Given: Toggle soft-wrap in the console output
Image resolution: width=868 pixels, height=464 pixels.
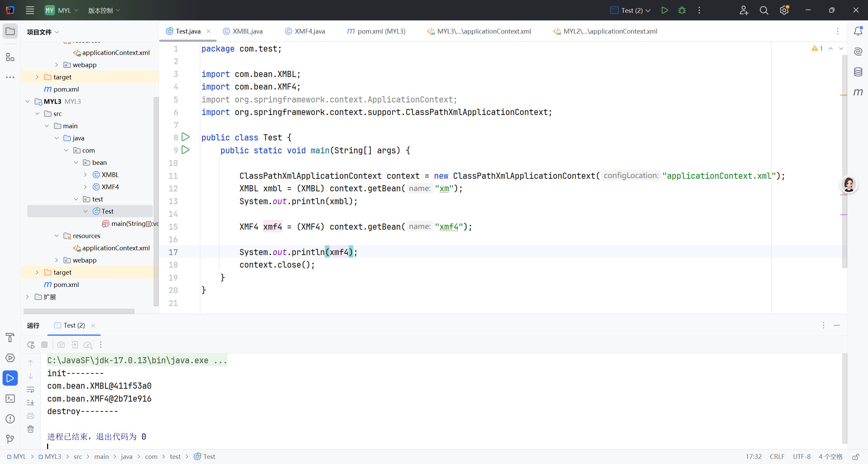Looking at the screenshot, I should click(x=31, y=389).
